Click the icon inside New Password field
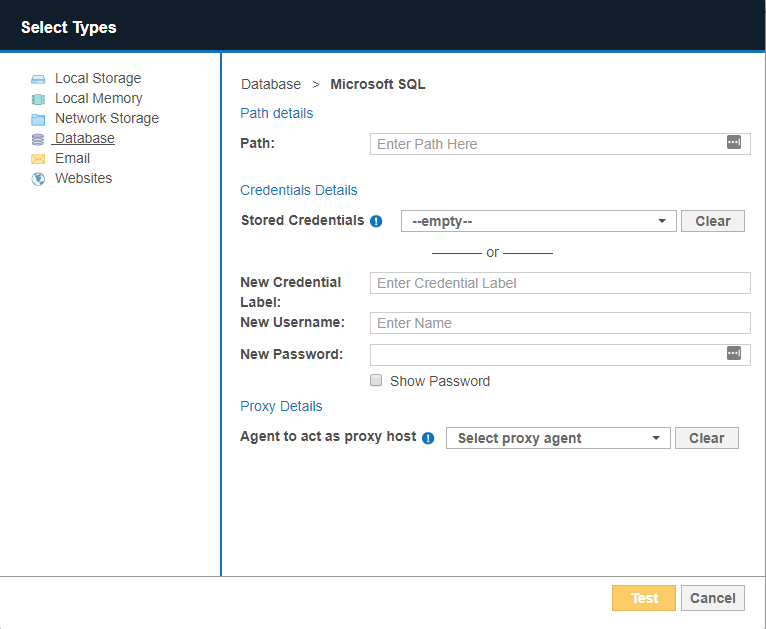Image resolution: width=766 pixels, height=629 pixels. click(734, 354)
